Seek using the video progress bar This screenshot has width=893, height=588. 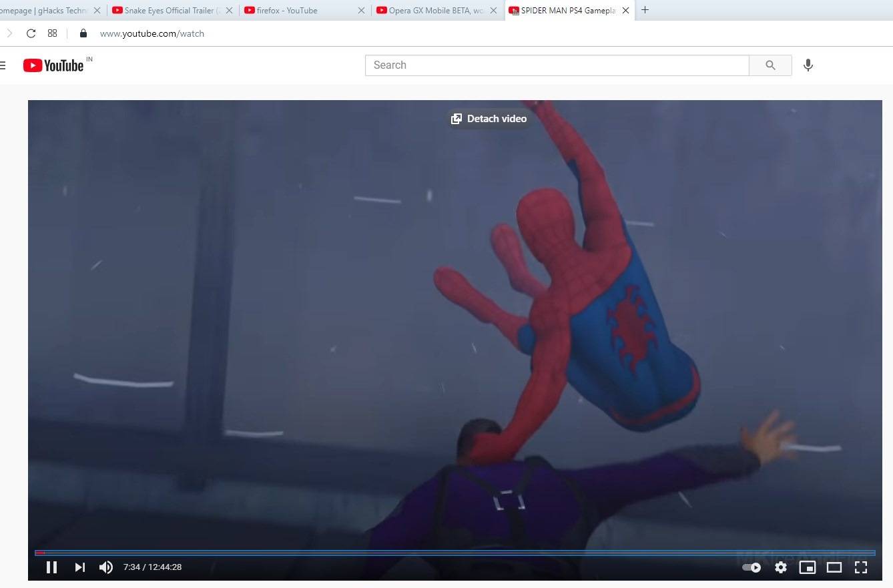(x=455, y=553)
